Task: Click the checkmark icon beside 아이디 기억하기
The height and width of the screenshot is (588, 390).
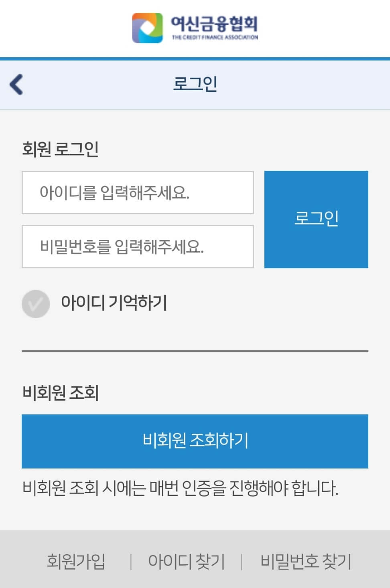Action: tap(36, 304)
